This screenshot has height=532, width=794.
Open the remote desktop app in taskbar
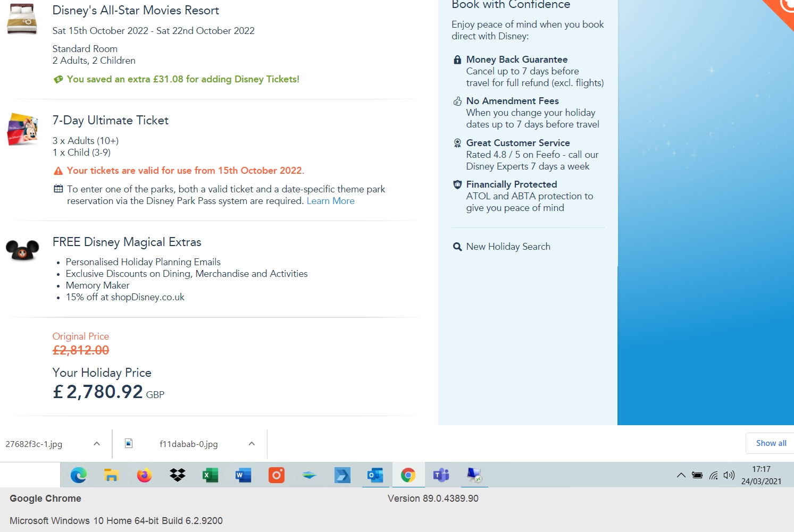474,475
